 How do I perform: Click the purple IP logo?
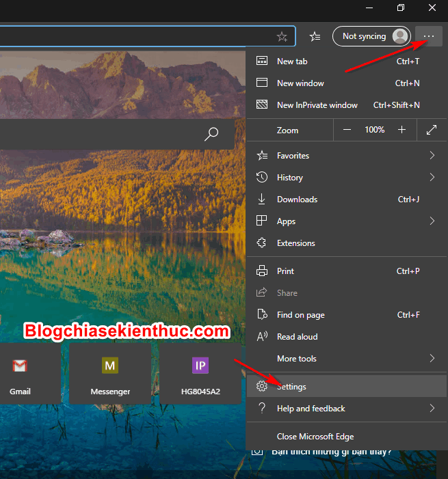pyautogui.click(x=200, y=366)
